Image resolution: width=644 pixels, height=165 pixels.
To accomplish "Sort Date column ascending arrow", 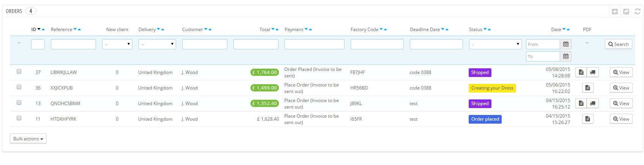I will coord(568,29).
